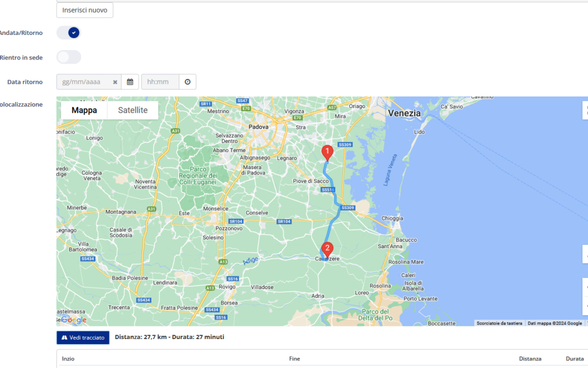Screen dimensions: 588x368
Task: Click map marker number 1
Action: (327, 153)
